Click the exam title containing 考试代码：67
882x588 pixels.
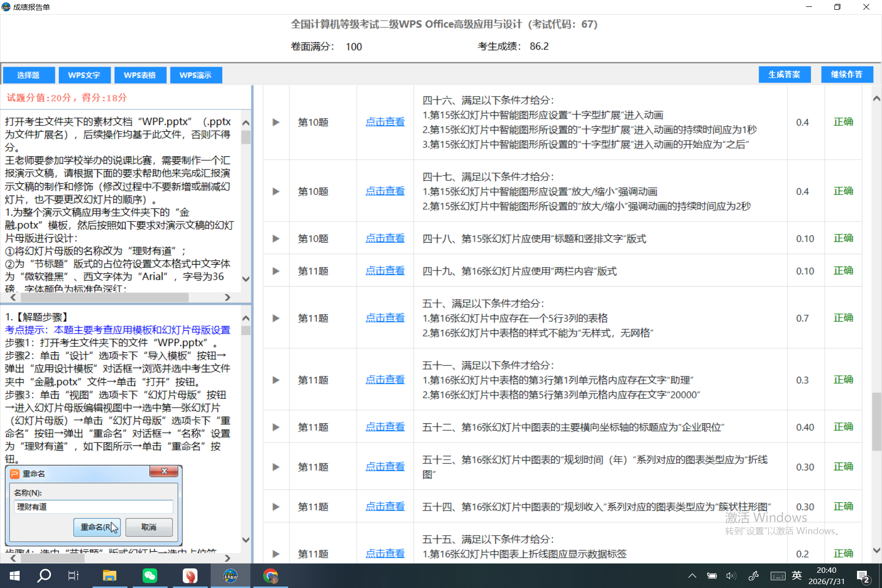tap(444, 24)
